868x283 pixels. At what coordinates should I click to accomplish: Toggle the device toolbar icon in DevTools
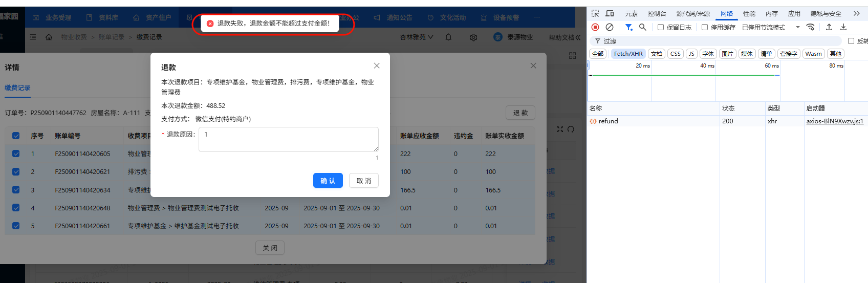[610, 13]
